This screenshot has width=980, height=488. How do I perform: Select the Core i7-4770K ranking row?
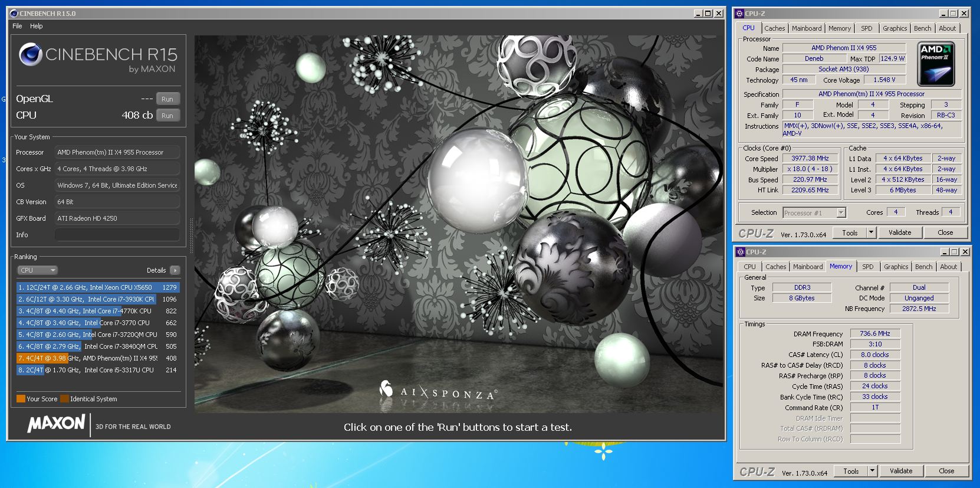click(98, 311)
